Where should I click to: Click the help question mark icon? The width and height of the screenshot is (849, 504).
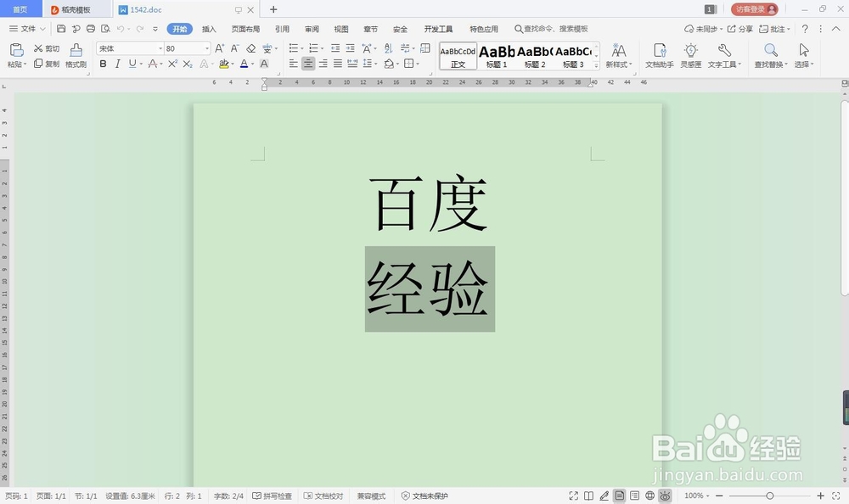(805, 29)
